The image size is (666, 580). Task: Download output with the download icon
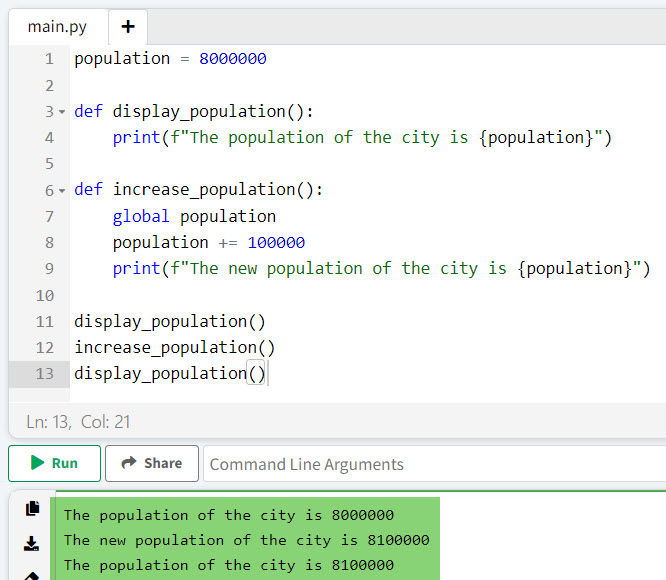click(31, 543)
